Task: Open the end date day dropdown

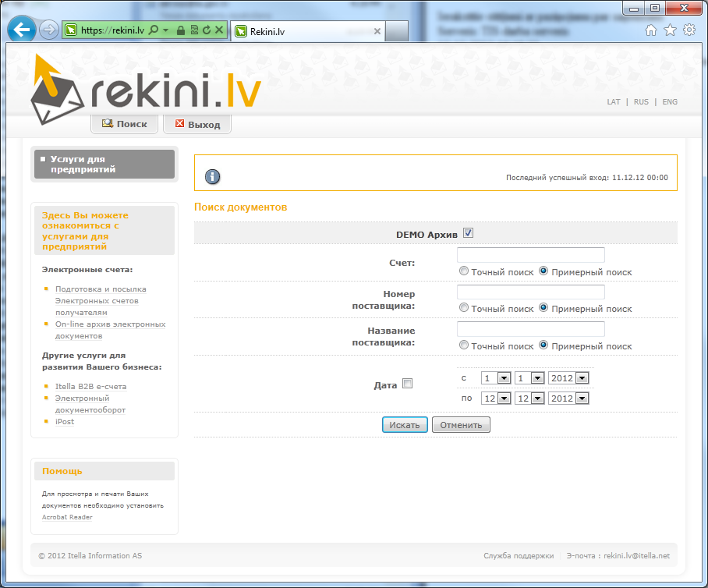Action: [x=496, y=398]
